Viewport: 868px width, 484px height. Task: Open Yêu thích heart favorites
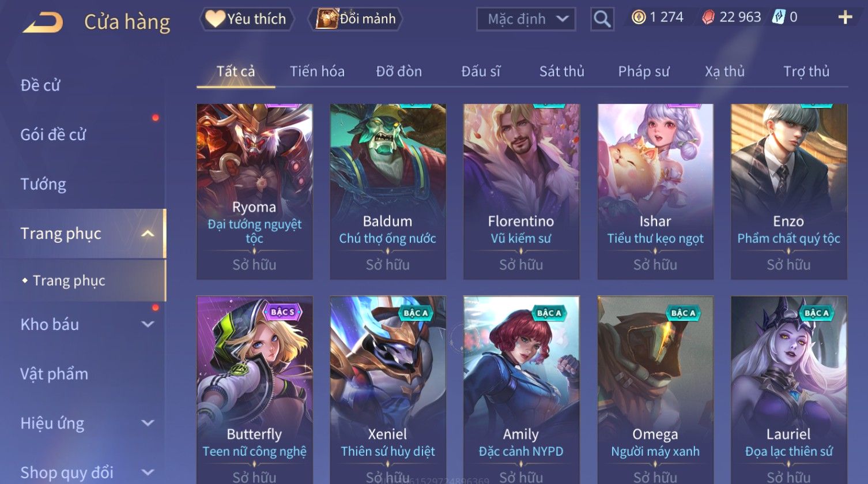pos(247,19)
